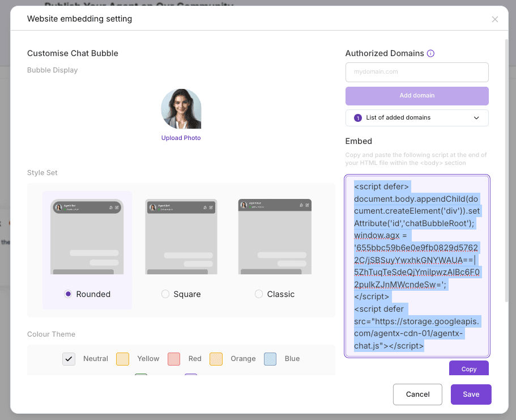Select the Classic style radio button
Image resolution: width=516 pixels, height=420 pixels.
(259, 294)
